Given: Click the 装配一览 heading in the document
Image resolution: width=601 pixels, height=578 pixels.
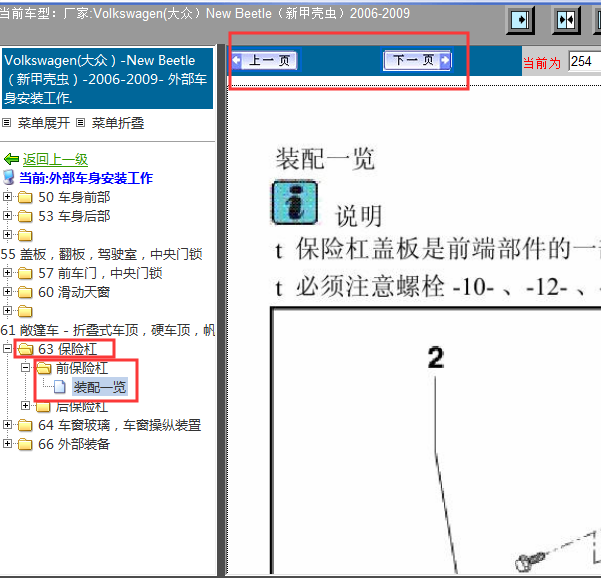Looking at the screenshot, I should (325, 158).
